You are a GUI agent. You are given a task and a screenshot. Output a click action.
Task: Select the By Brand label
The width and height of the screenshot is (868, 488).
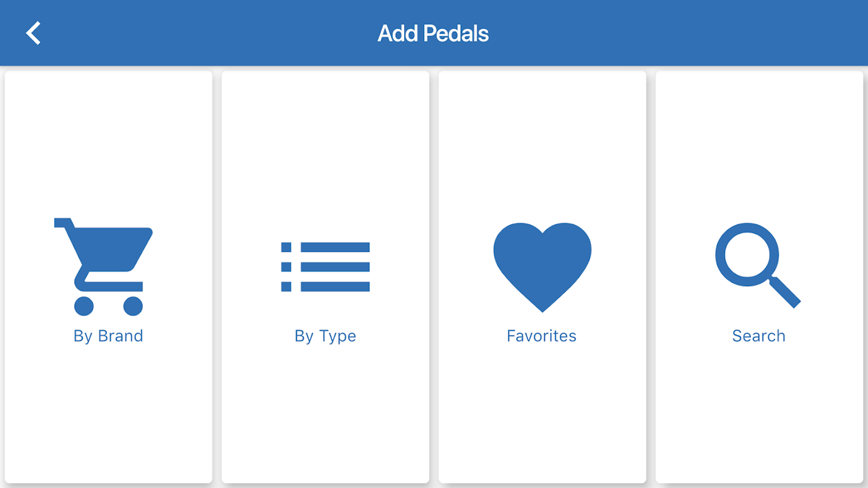click(109, 336)
